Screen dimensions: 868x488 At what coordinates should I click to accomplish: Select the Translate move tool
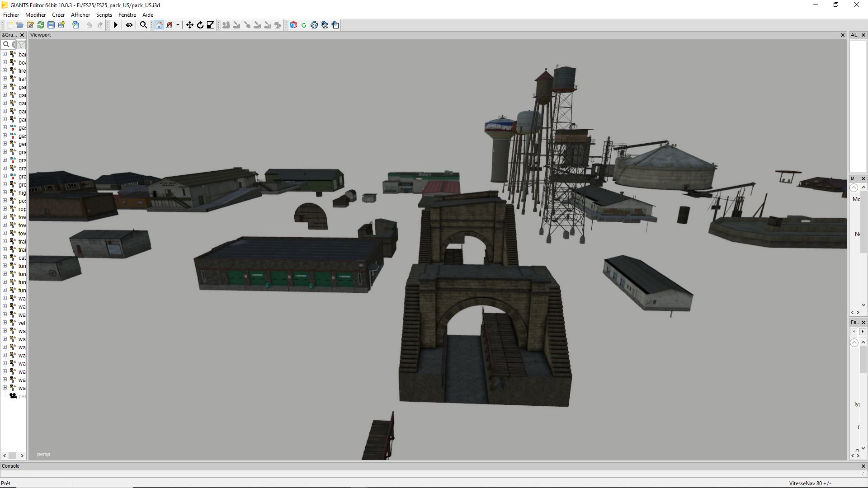[x=190, y=25]
